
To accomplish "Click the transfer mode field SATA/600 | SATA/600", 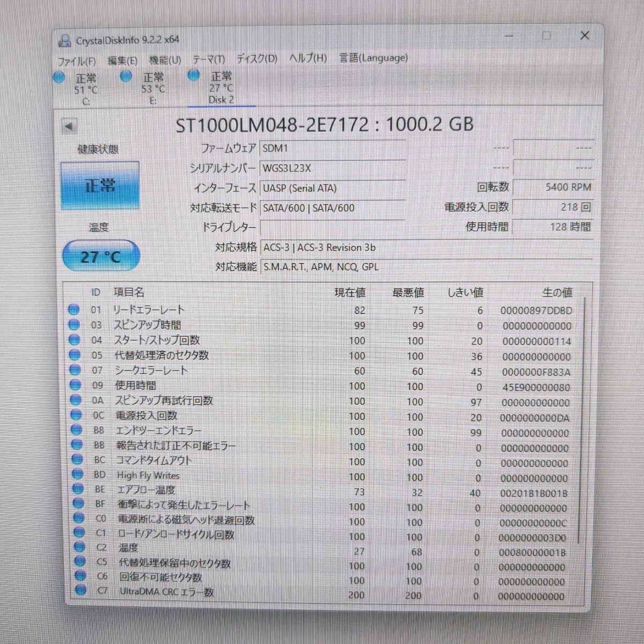I will point(333,208).
